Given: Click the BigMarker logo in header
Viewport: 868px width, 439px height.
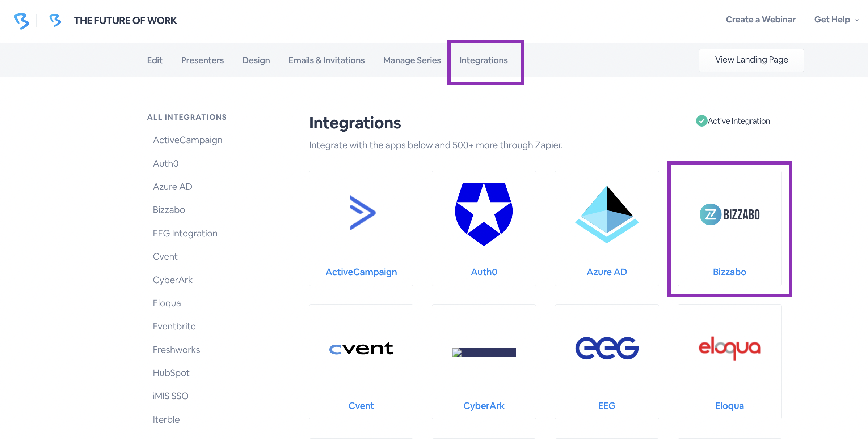Looking at the screenshot, I should (x=22, y=21).
